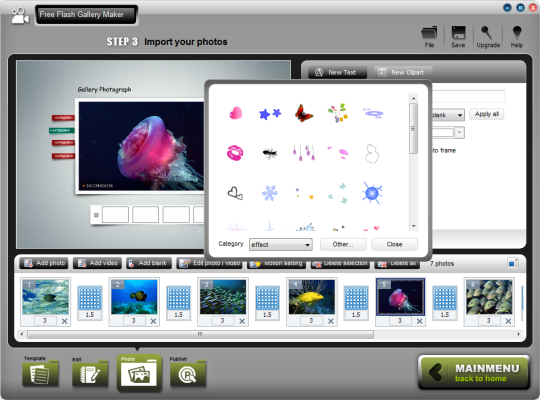This screenshot has width=540, height=400.
Task: Select the blue snowflake clipart
Action: pyautogui.click(x=270, y=193)
